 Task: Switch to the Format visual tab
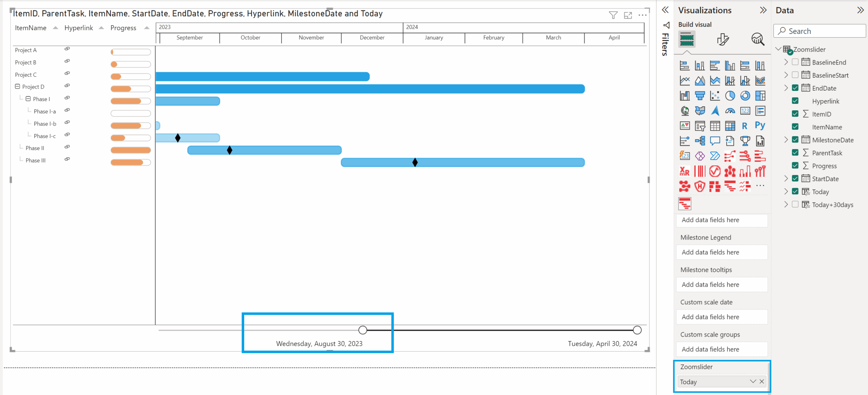click(x=723, y=39)
